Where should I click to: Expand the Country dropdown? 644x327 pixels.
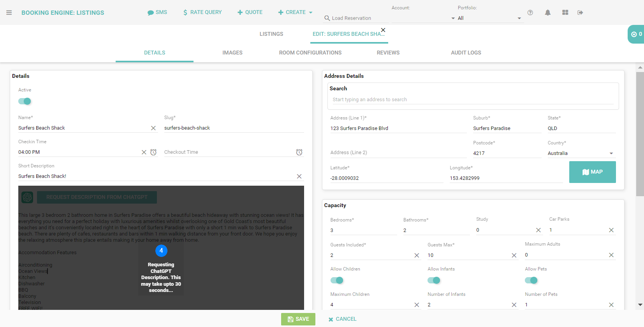click(x=611, y=153)
